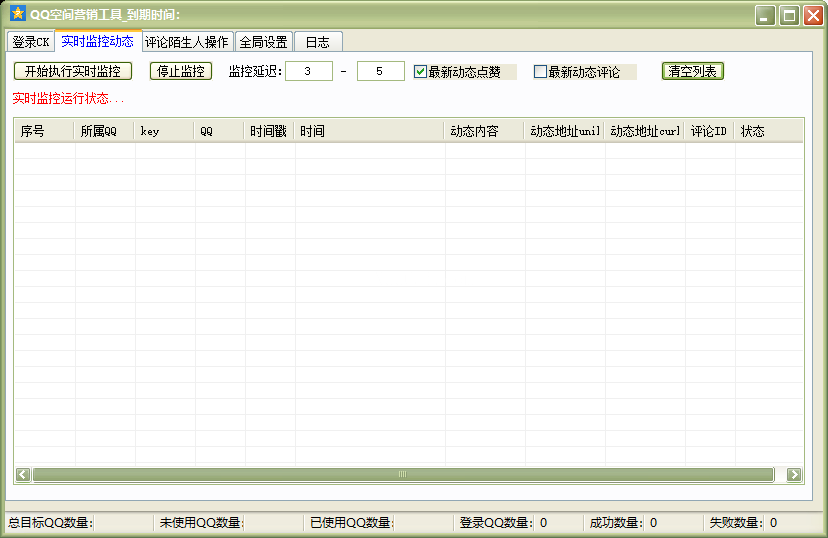Open the 日志 tab
The width and height of the screenshot is (828, 538).
317,42
